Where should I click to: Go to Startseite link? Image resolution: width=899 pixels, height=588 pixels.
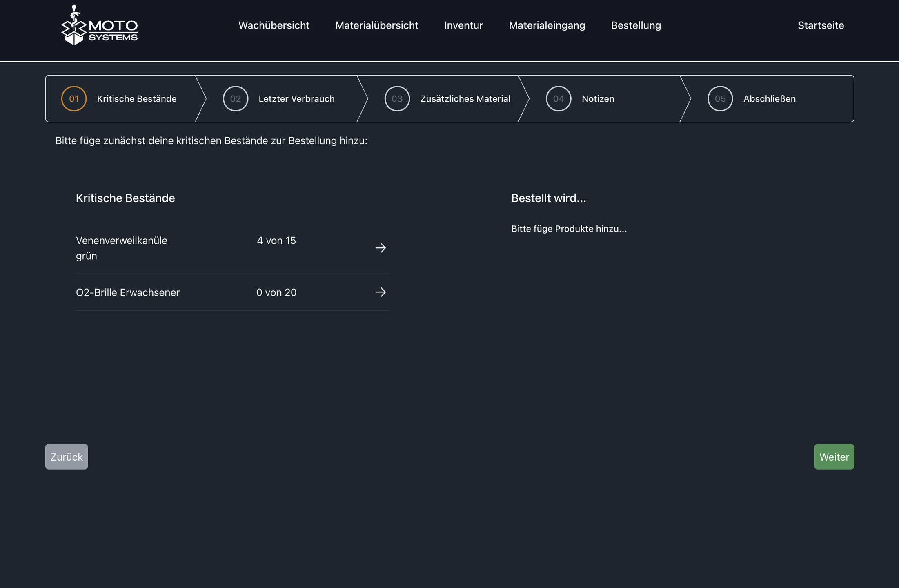821,25
